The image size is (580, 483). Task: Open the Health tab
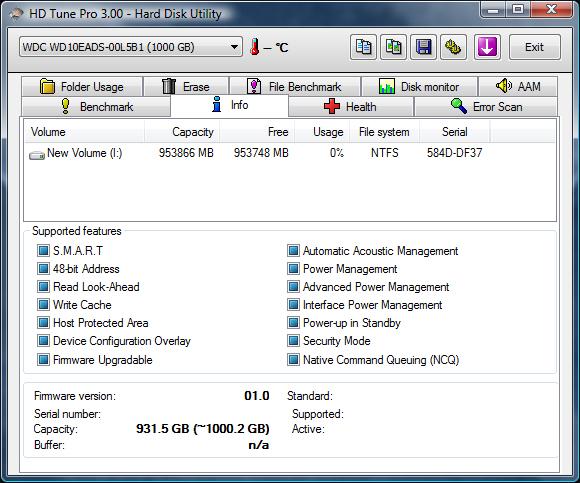(351, 107)
